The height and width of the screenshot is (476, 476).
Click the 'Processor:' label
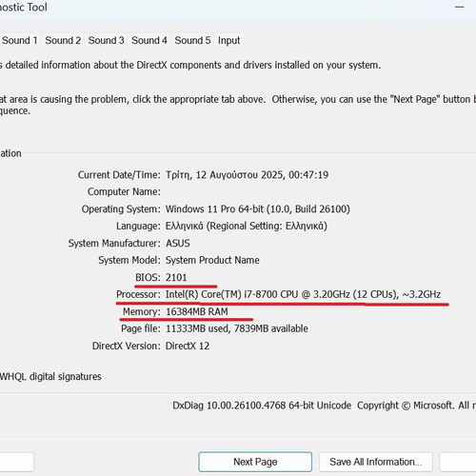pos(138,294)
